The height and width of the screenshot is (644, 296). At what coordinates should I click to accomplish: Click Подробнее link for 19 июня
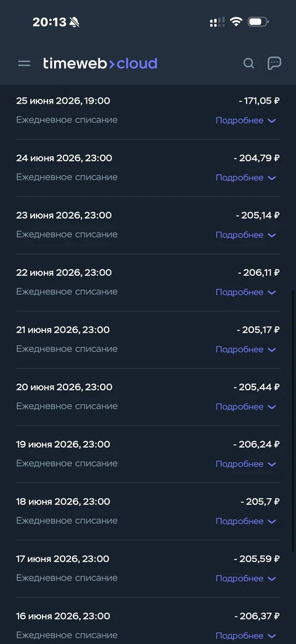click(x=246, y=464)
